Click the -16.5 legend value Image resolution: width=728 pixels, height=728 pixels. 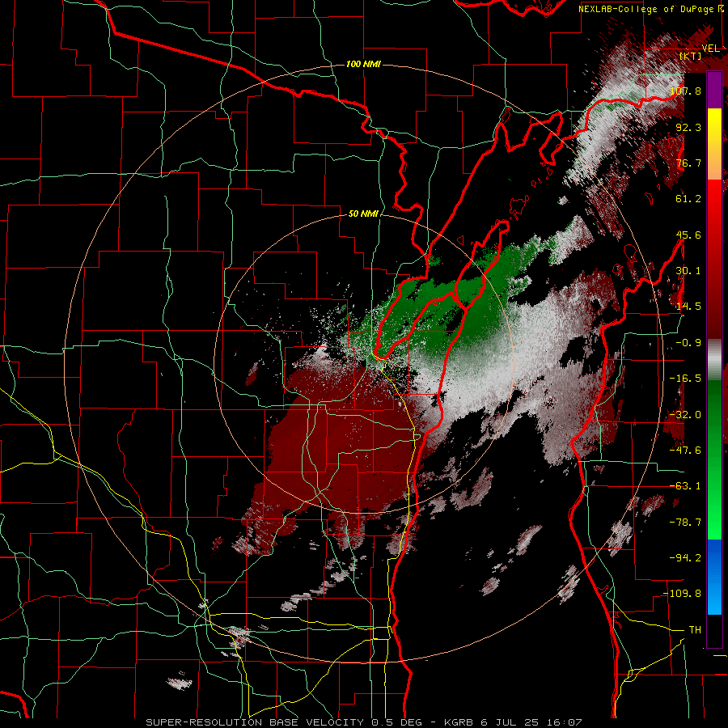(686, 379)
